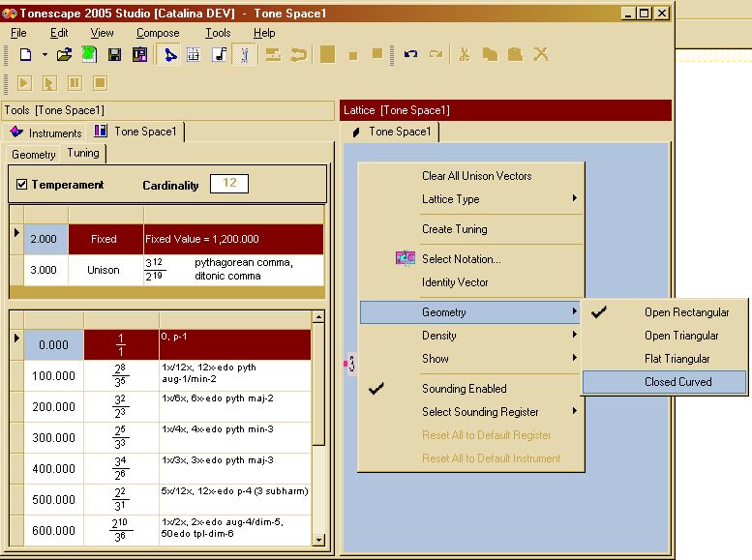This screenshot has width=752, height=560.
Task: Select the Unison cell in 3.000 row
Action: [x=105, y=270]
